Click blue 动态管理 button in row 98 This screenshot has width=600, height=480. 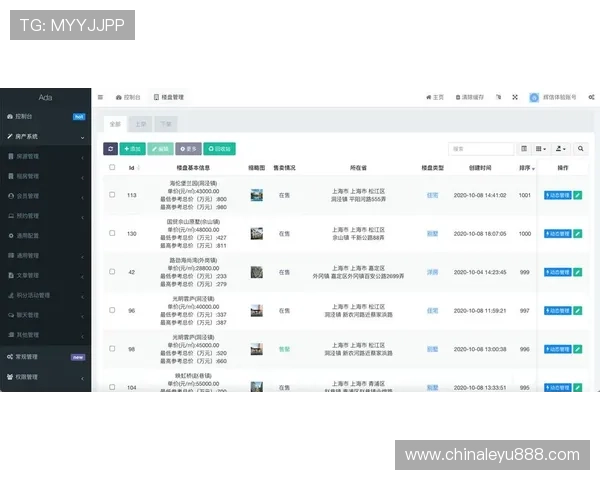coord(558,349)
